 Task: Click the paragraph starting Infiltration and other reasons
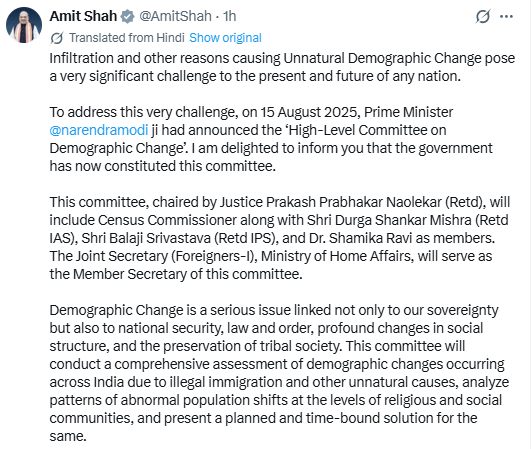coord(282,67)
